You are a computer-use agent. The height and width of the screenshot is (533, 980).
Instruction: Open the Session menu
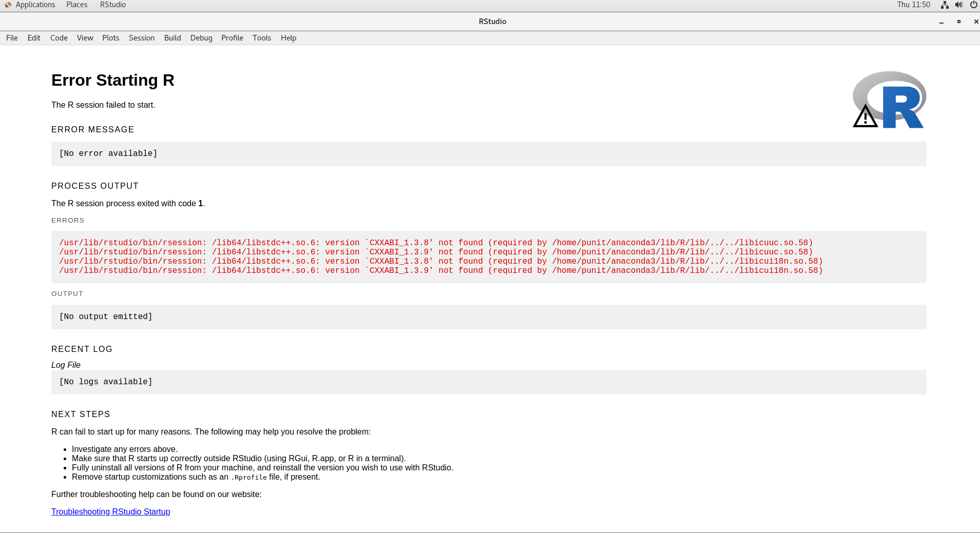(x=142, y=37)
